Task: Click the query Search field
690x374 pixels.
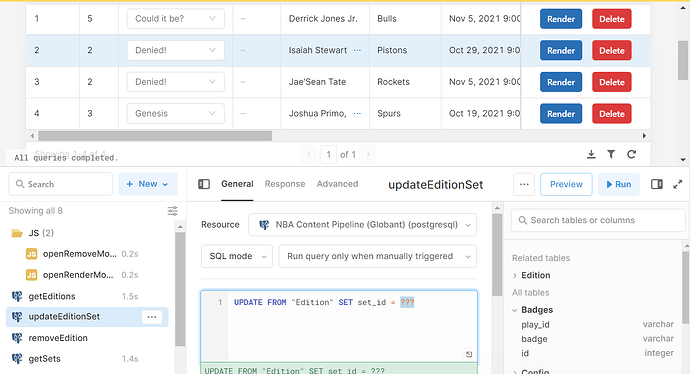Action: [x=61, y=184]
